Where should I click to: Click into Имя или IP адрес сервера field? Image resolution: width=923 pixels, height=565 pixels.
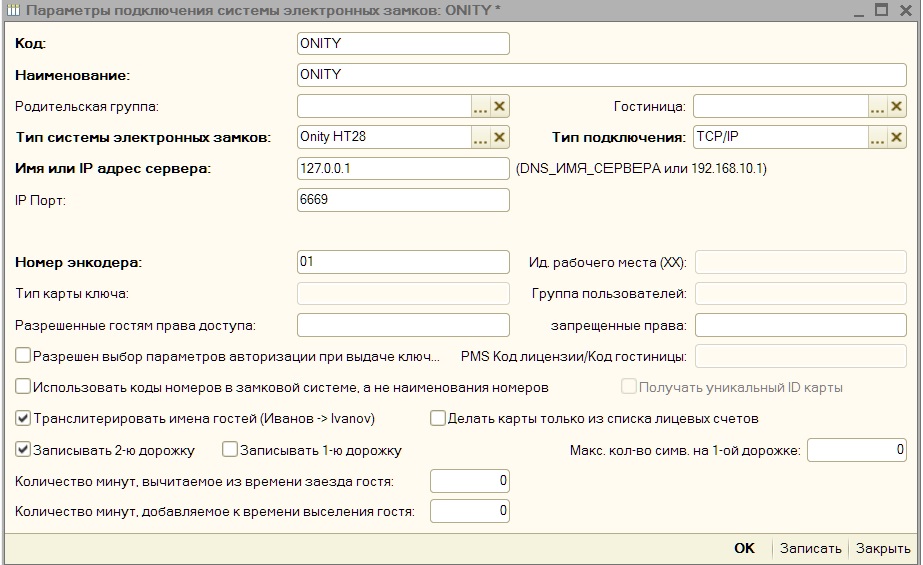click(x=403, y=168)
